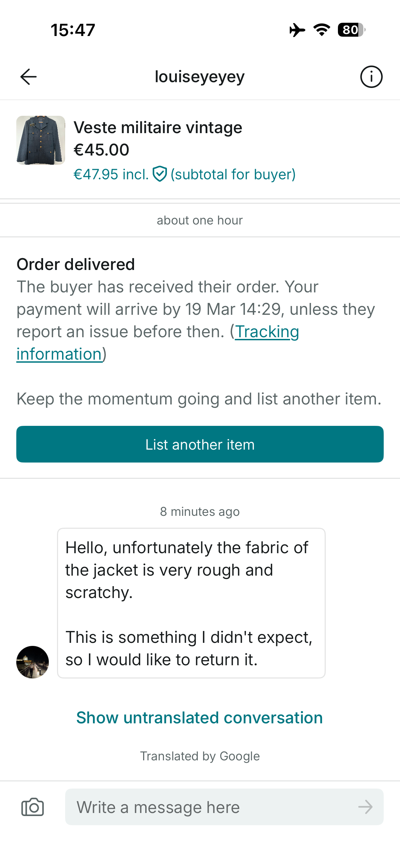Open the conversation info icon
The width and height of the screenshot is (400, 868).
371,77
